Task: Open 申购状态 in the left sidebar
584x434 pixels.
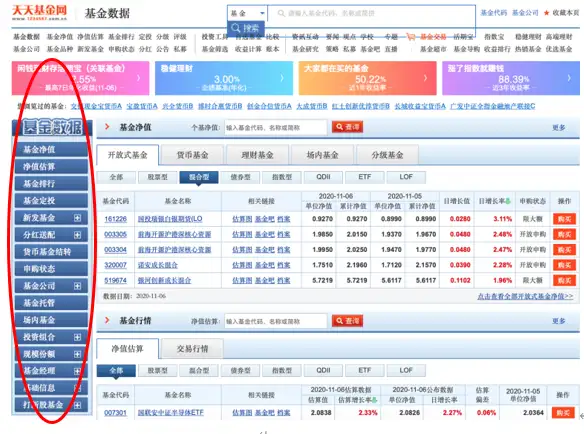Action: pyautogui.click(x=51, y=269)
